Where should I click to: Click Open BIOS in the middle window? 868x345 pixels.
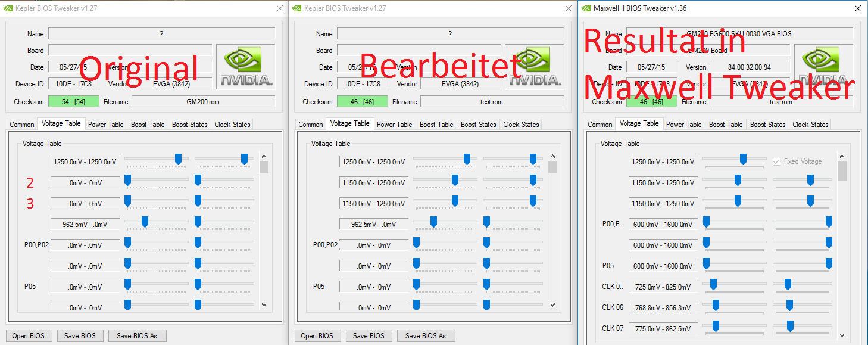pyautogui.click(x=317, y=335)
